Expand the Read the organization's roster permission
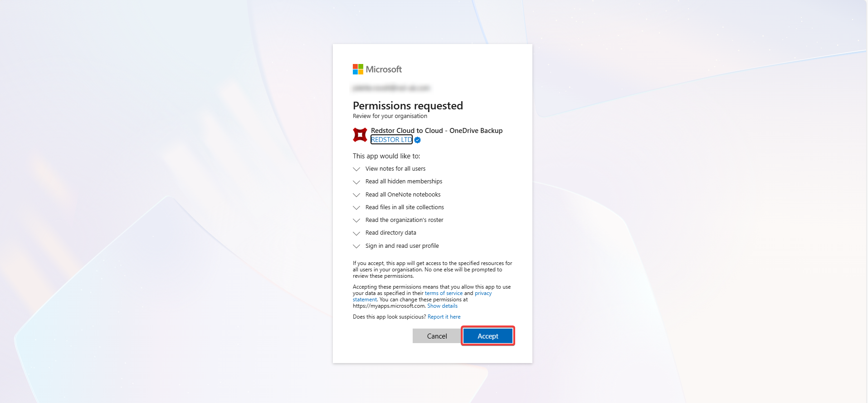Viewport: 868px width, 403px height. 356,220
